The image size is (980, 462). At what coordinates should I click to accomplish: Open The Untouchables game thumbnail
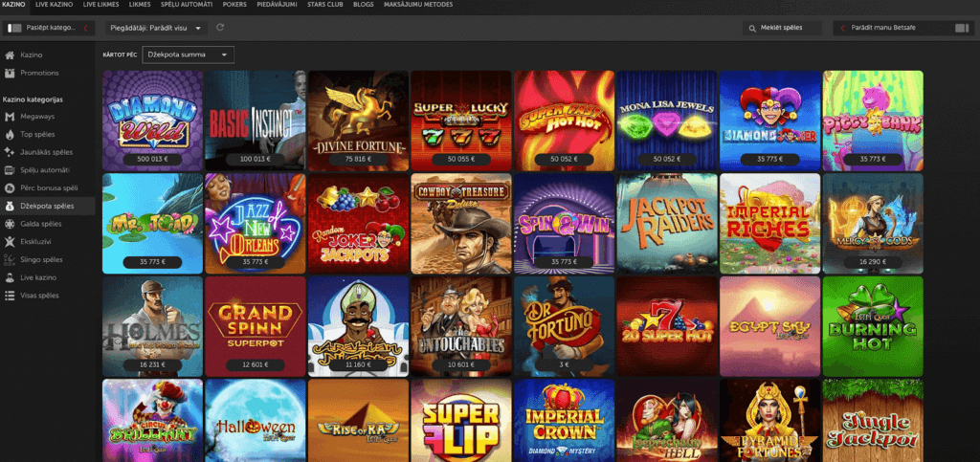pyautogui.click(x=461, y=326)
